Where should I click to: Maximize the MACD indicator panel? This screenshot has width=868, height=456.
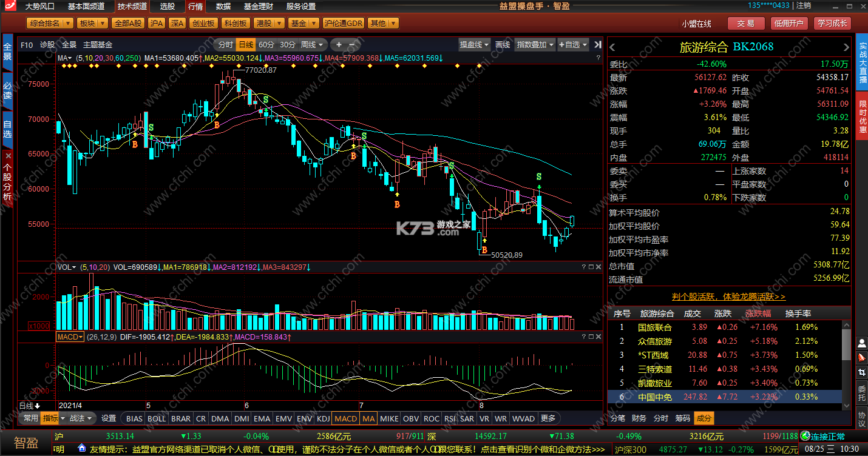click(592, 337)
